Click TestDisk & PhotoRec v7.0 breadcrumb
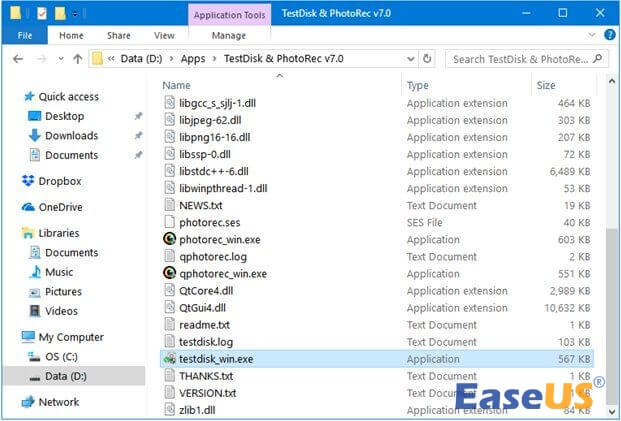 tap(284, 59)
